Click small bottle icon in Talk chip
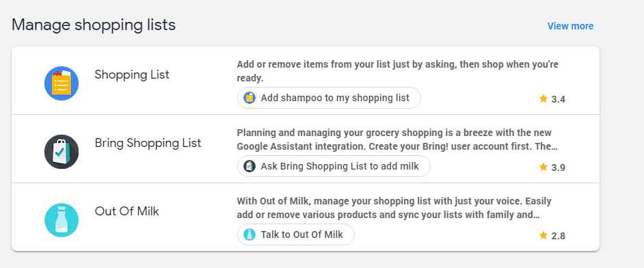 (x=250, y=234)
